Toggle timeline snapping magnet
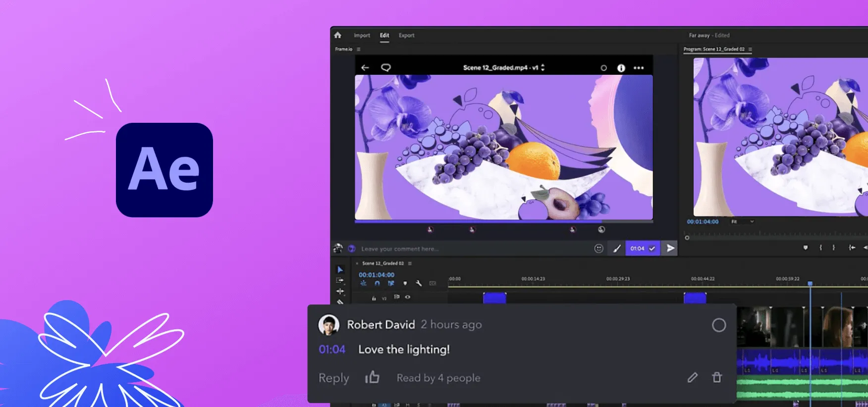868x407 pixels. [377, 283]
